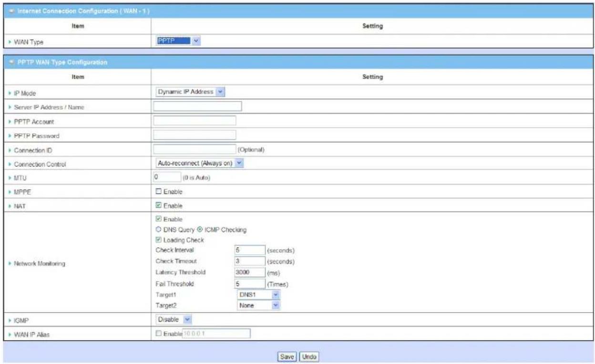Click the "(0 is Auto)" hint text
The image size is (595, 364).
(x=196, y=178)
